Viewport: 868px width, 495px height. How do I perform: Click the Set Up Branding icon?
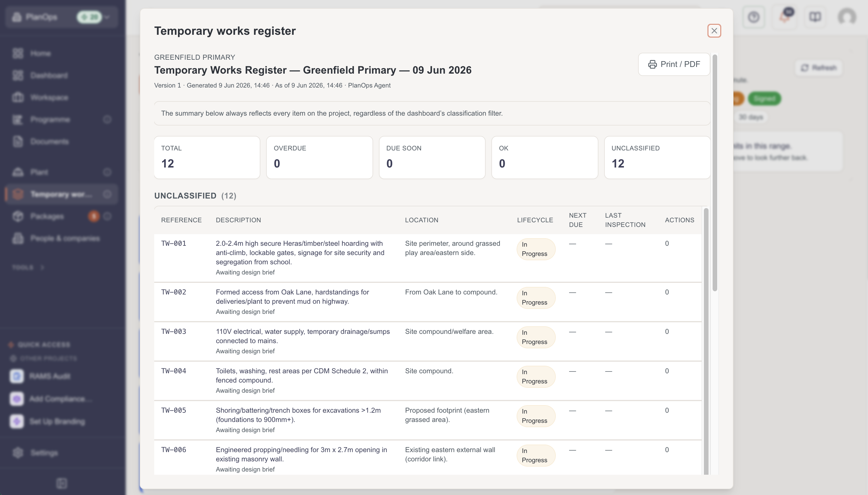click(17, 421)
